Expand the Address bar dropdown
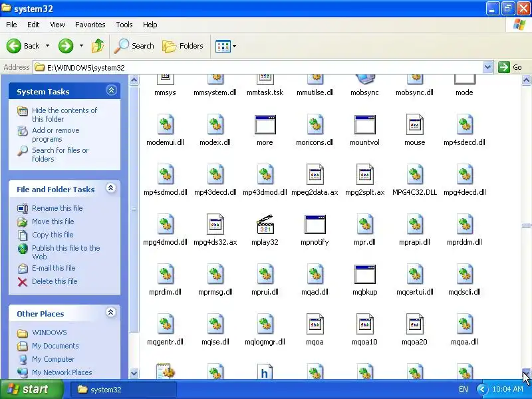The width and height of the screenshot is (532, 399). 487,67
